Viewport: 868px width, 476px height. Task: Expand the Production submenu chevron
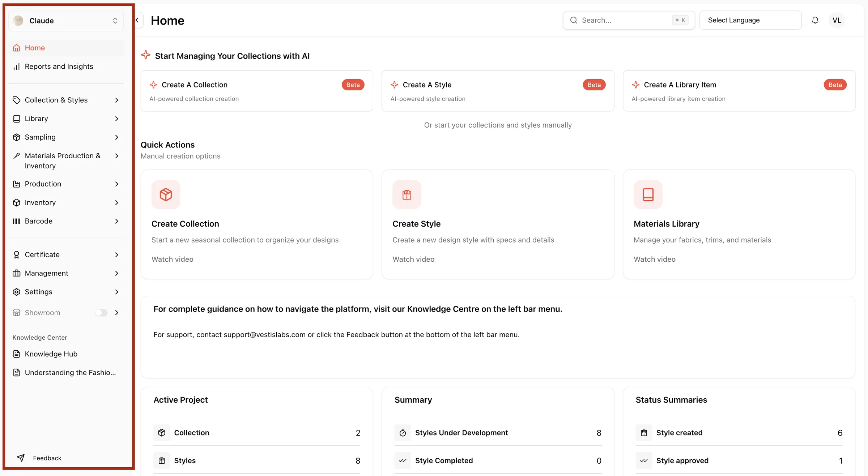pos(116,184)
